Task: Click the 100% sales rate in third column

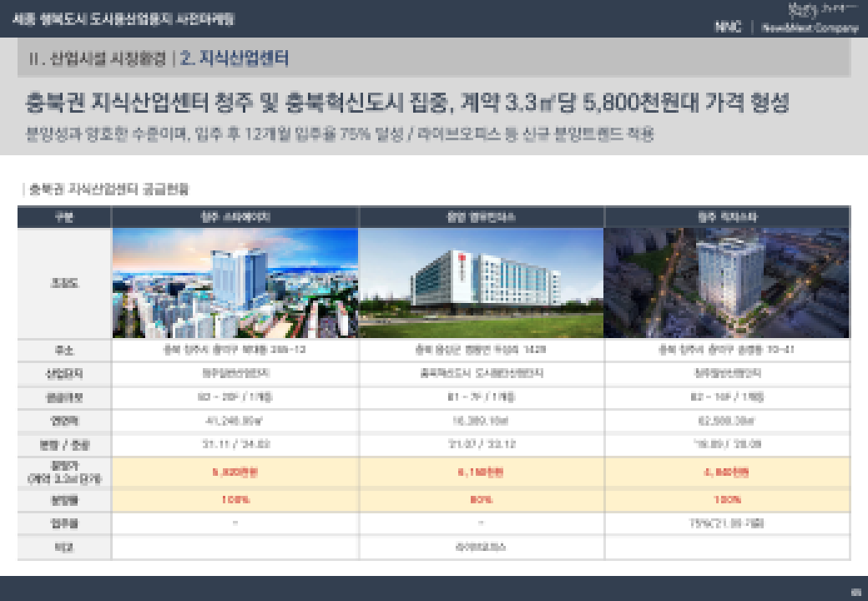Action: 727,500
